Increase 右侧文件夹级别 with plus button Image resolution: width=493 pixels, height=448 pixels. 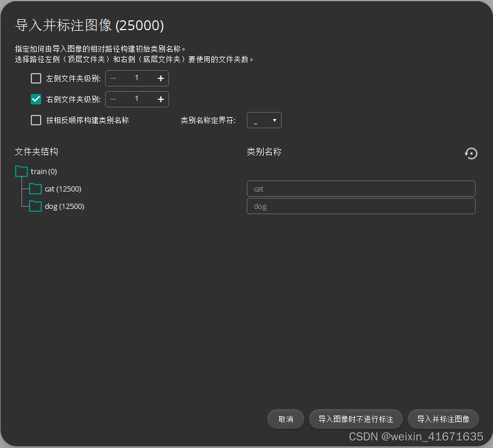click(x=161, y=99)
